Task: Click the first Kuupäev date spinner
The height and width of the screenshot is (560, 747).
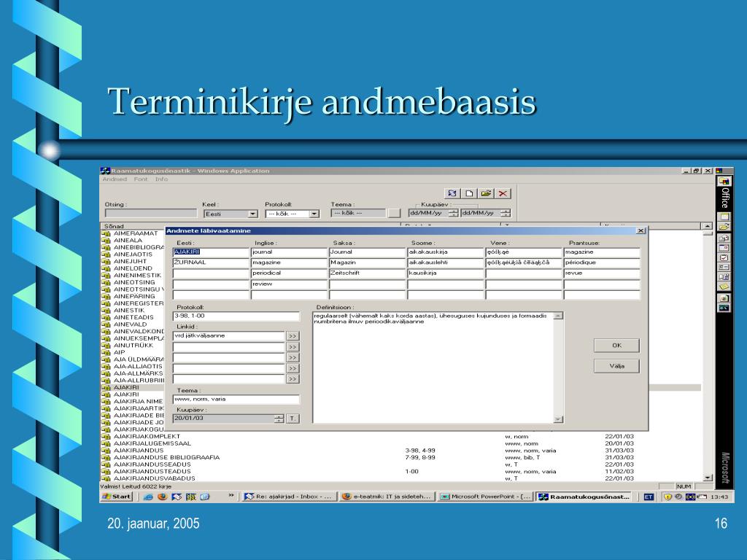Action: pos(454,214)
